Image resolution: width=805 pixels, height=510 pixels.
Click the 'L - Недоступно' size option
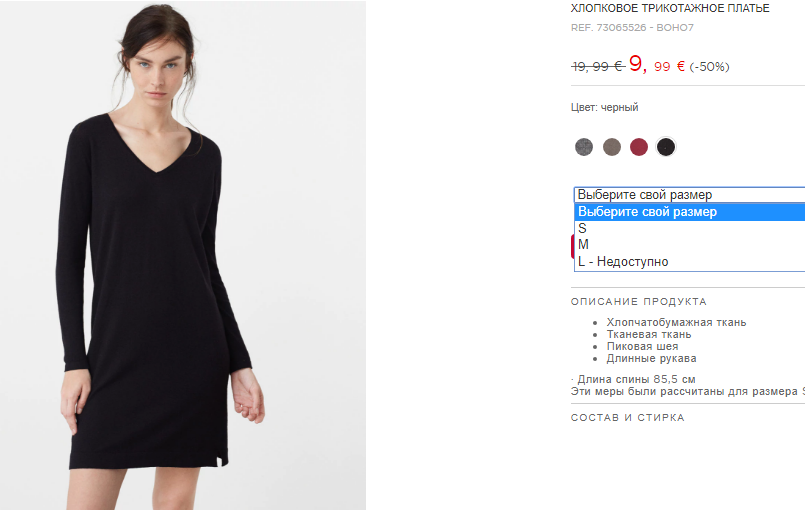(x=689, y=261)
